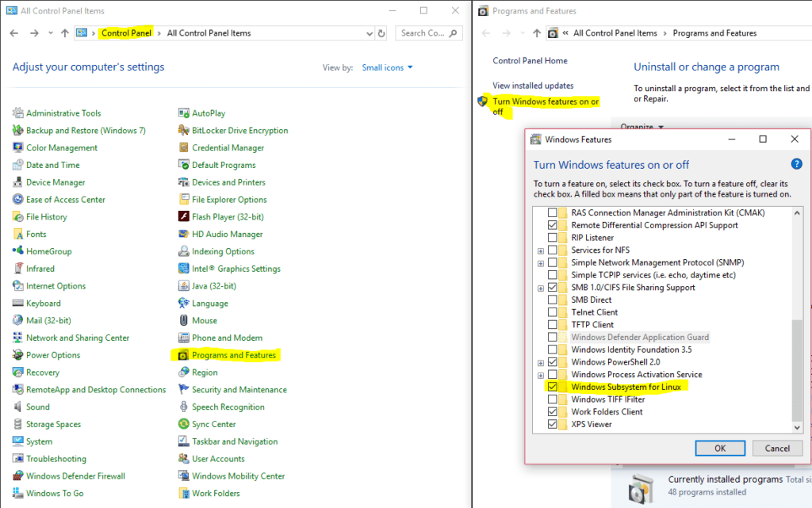
Task: Expand the Windows Process Activation Service node
Action: pyautogui.click(x=541, y=375)
